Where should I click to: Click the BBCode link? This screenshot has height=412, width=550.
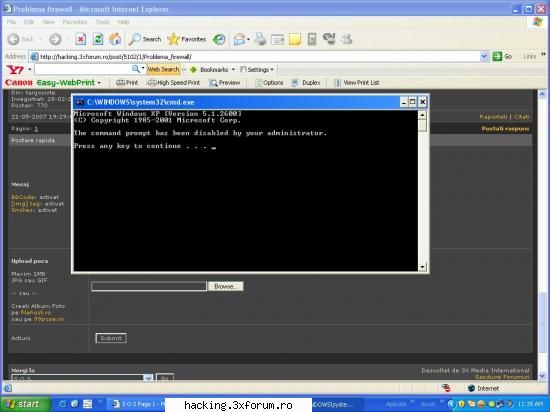pyautogui.click(x=24, y=197)
